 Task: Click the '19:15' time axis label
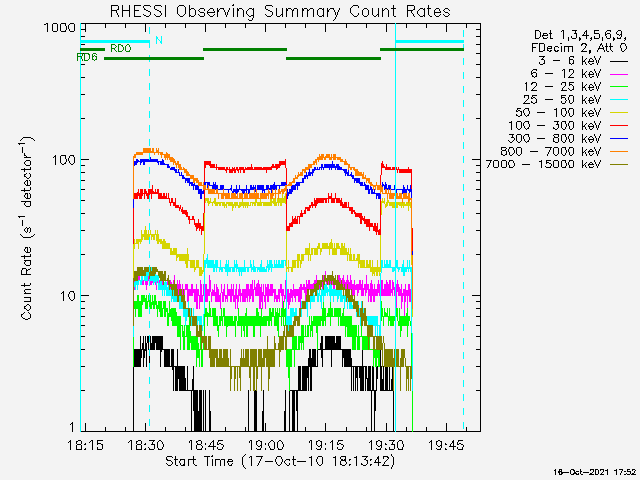pyautogui.click(x=326, y=445)
